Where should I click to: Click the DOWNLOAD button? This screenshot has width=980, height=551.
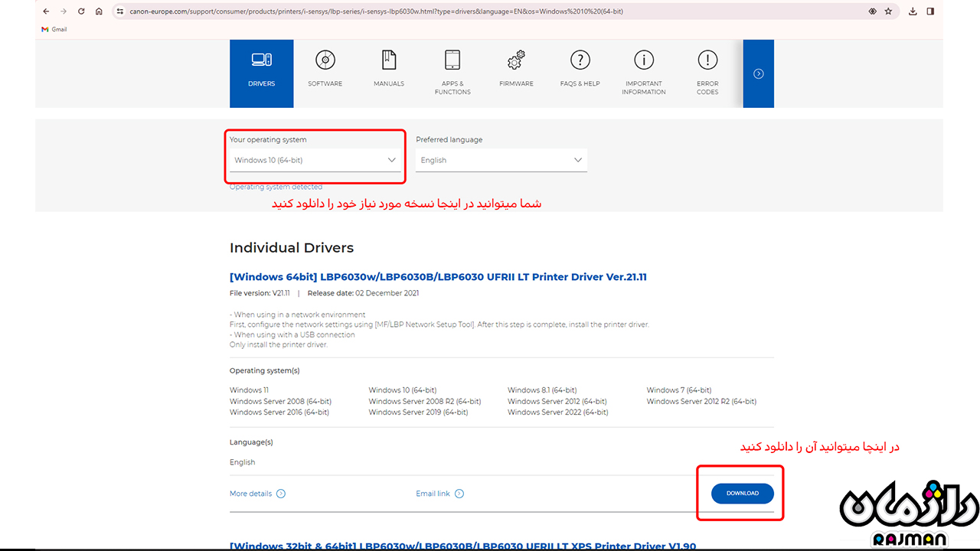[x=743, y=494]
